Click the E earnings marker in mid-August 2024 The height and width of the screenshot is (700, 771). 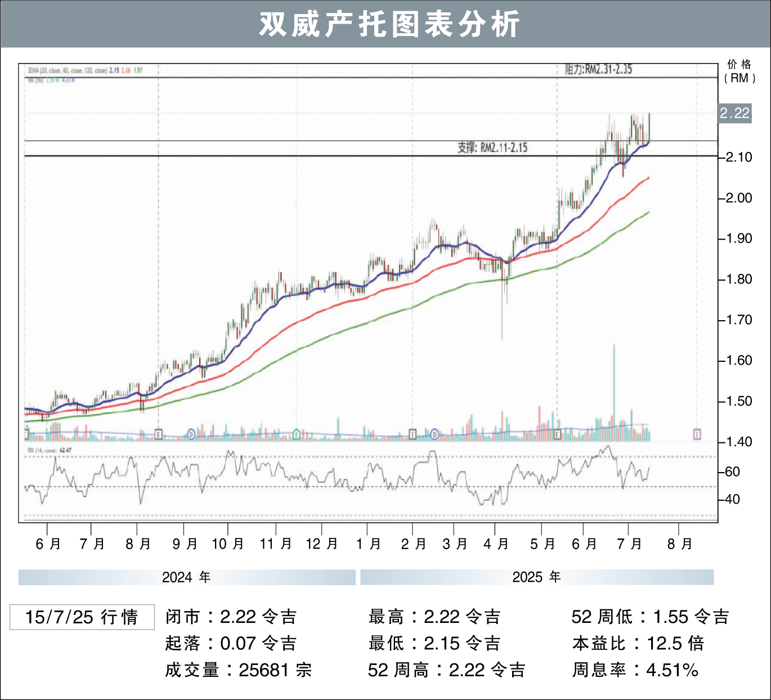point(159,434)
